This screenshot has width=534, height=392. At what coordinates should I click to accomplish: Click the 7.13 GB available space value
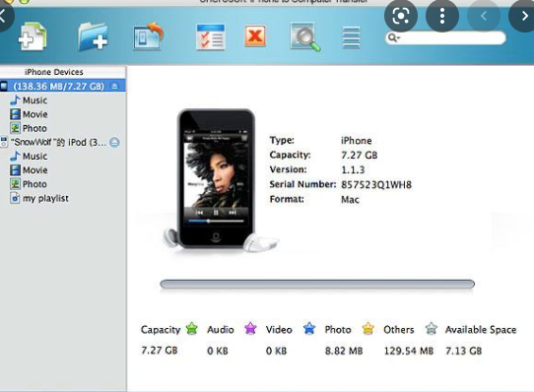463,351
